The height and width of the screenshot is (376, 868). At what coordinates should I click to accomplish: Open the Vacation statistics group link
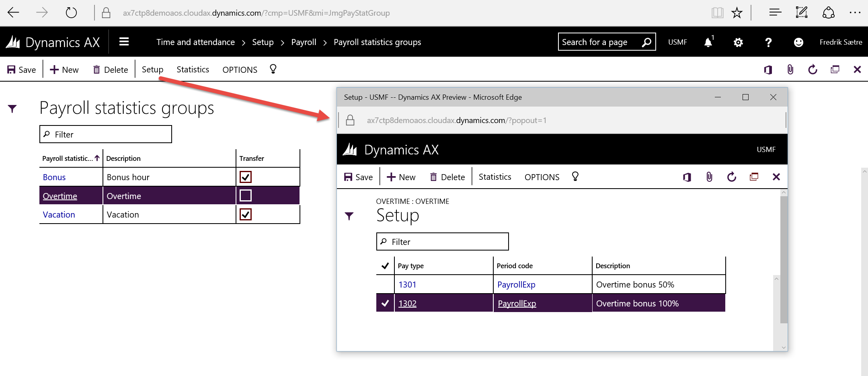pos(59,215)
